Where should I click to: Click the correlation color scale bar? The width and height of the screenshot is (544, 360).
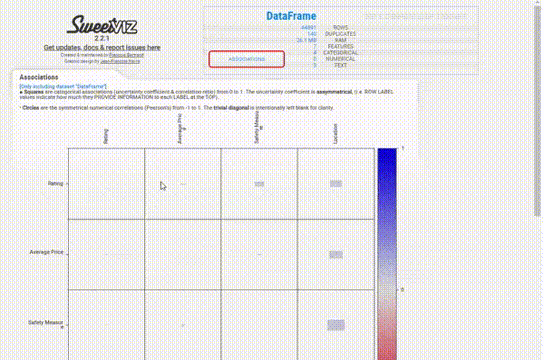tap(387, 254)
